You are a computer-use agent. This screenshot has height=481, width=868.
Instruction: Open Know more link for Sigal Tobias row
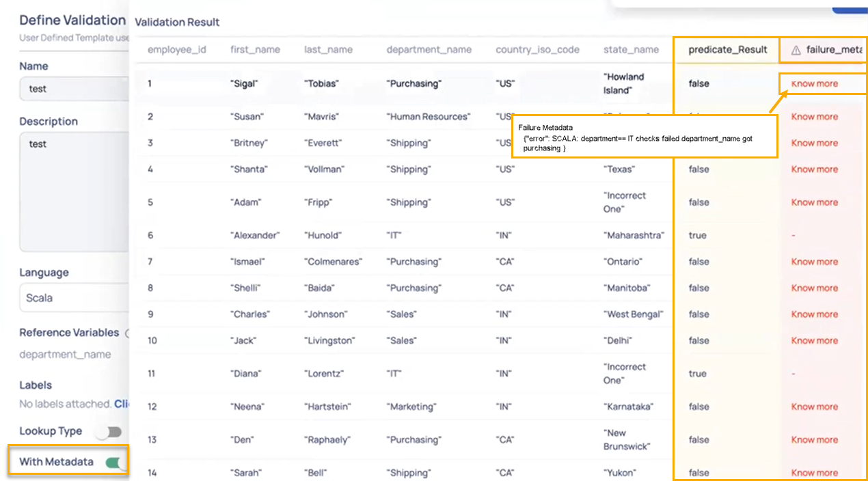[814, 83]
